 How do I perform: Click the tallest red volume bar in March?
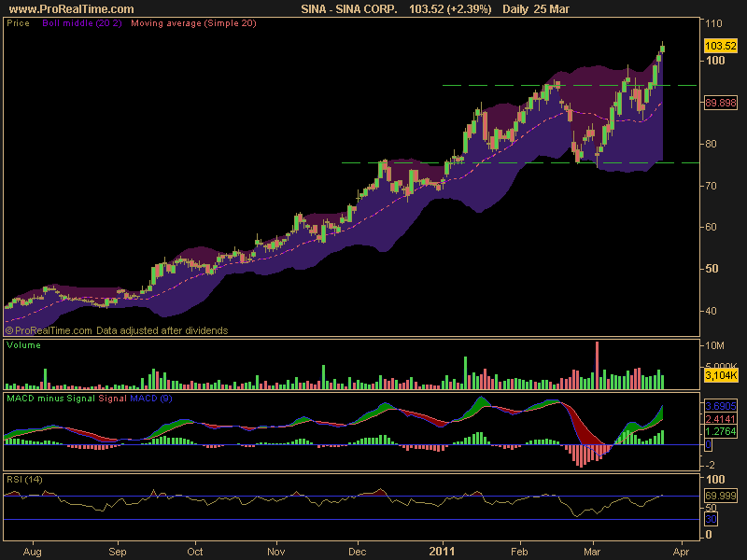(597, 366)
